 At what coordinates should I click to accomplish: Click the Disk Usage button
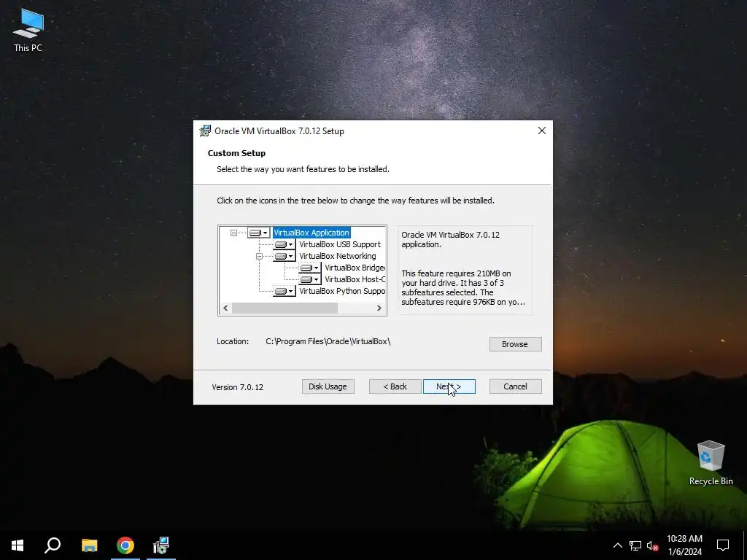coord(328,386)
